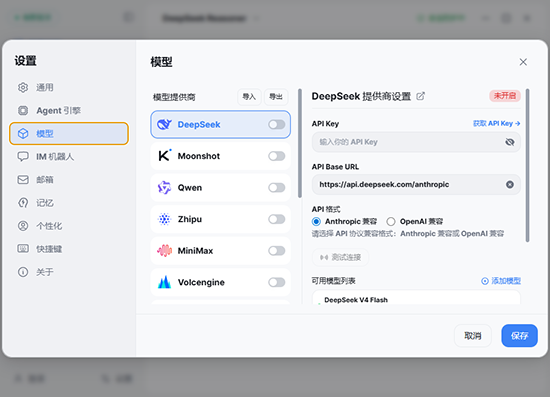550x397 pixels.
Task: Enable the MiniMax provider toggle
Action: click(277, 251)
